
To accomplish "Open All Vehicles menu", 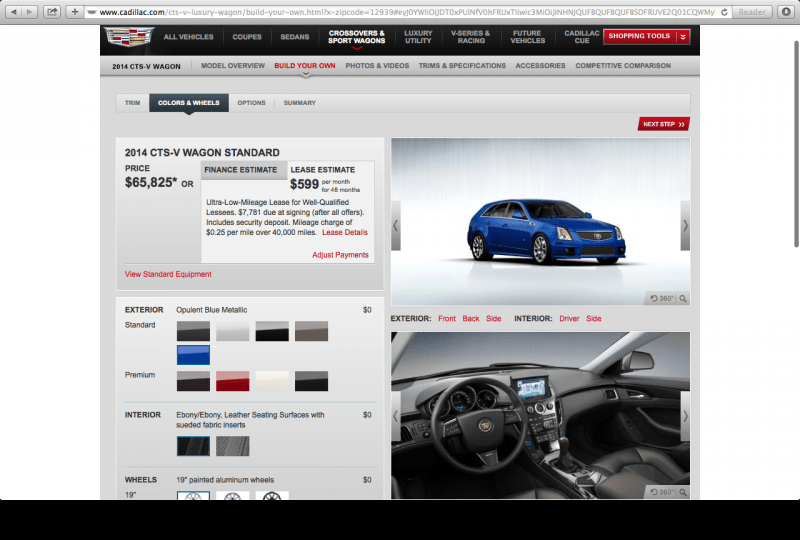I will click(x=188, y=37).
